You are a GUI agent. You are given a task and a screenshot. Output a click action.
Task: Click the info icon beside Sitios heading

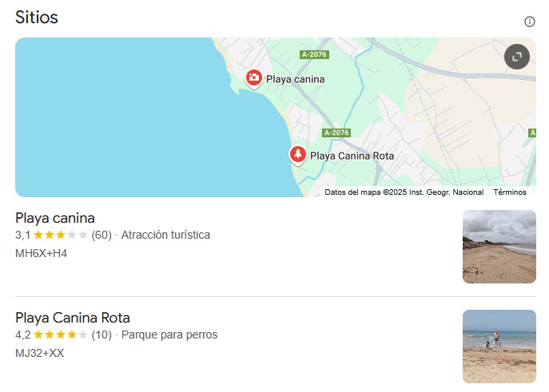click(x=529, y=22)
